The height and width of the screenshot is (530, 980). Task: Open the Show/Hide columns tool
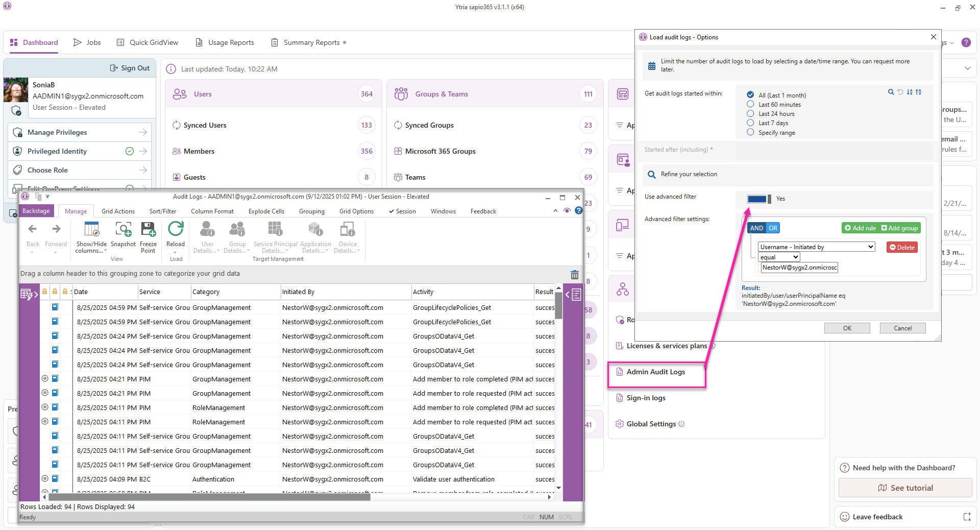click(x=91, y=229)
